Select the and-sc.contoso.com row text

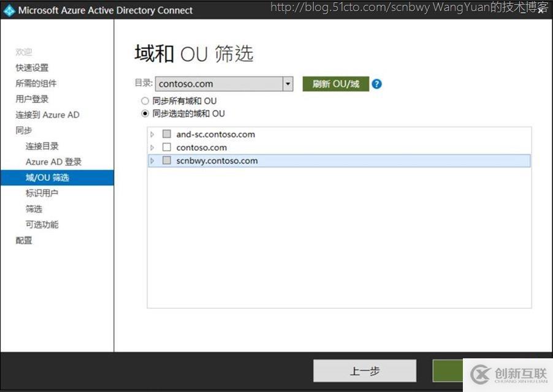(x=215, y=134)
